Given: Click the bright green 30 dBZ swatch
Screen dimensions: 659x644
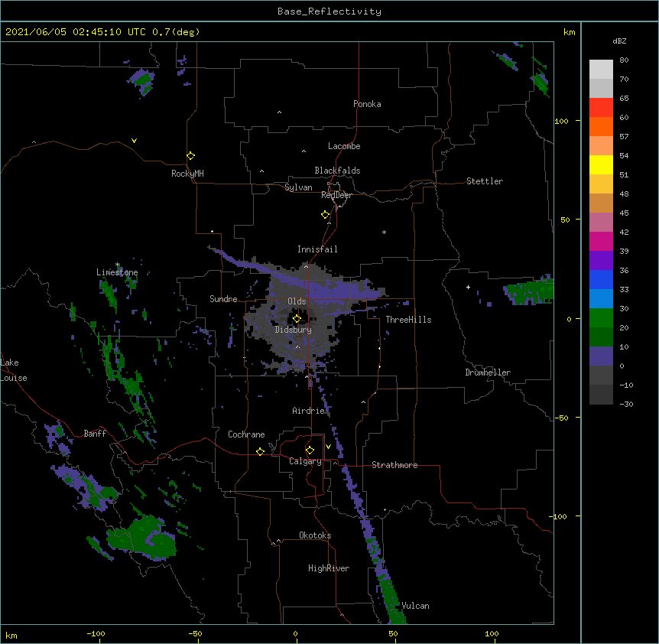Looking at the screenshot, I should 601,318.
